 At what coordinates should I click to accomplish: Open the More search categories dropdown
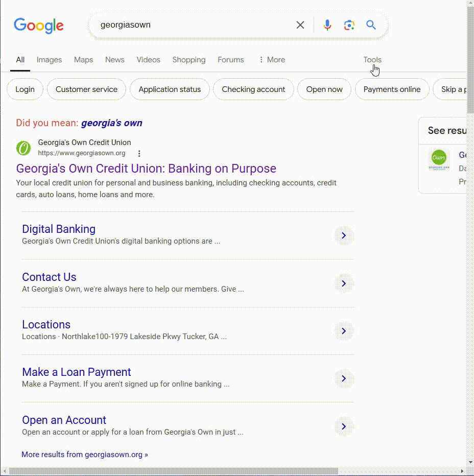click(272, 60)
